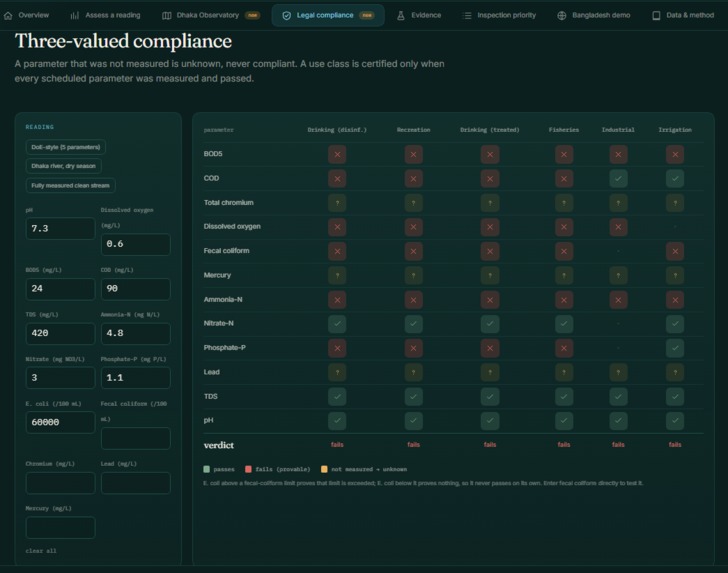Screen dimensions: 728x573
Task: Click Total chromium unknown icon under Recreation
Action: (x=413, y=203)
